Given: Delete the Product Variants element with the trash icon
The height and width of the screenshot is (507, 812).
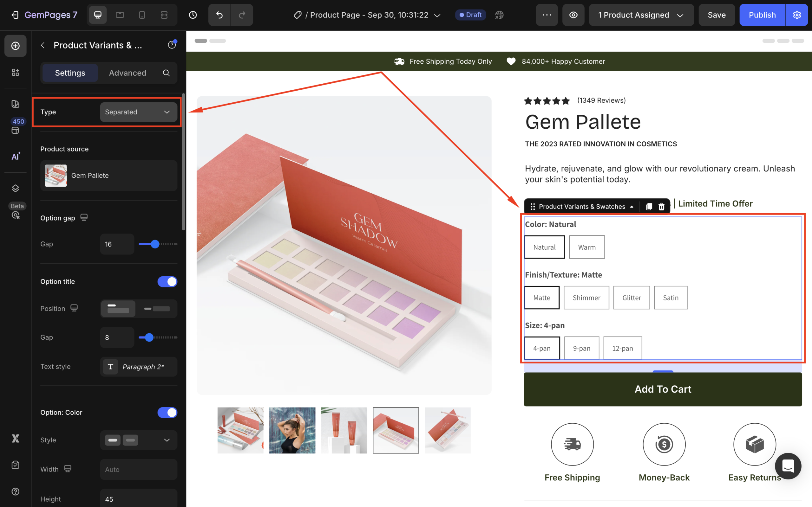Looking at the screenshot, I should tap(661, 207).
